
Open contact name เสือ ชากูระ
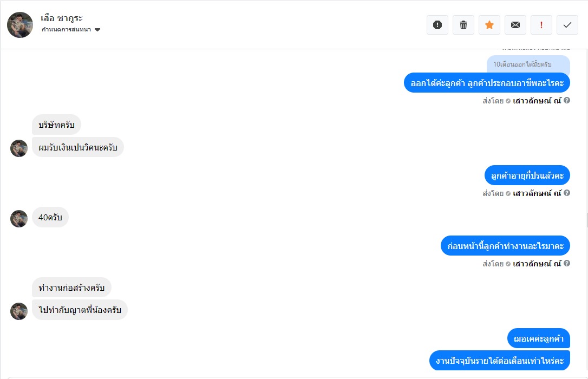click(62, 18)
